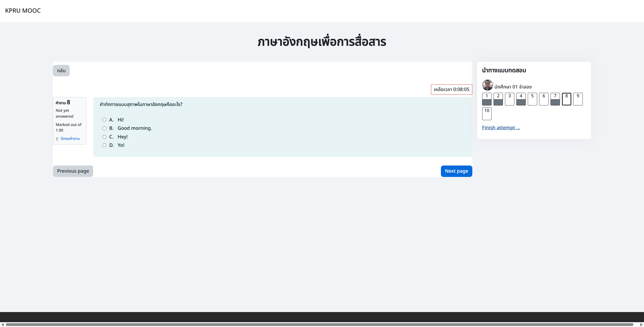
Task: Click the ปักธงคำถาม flag link
Action: pos(70,139)
